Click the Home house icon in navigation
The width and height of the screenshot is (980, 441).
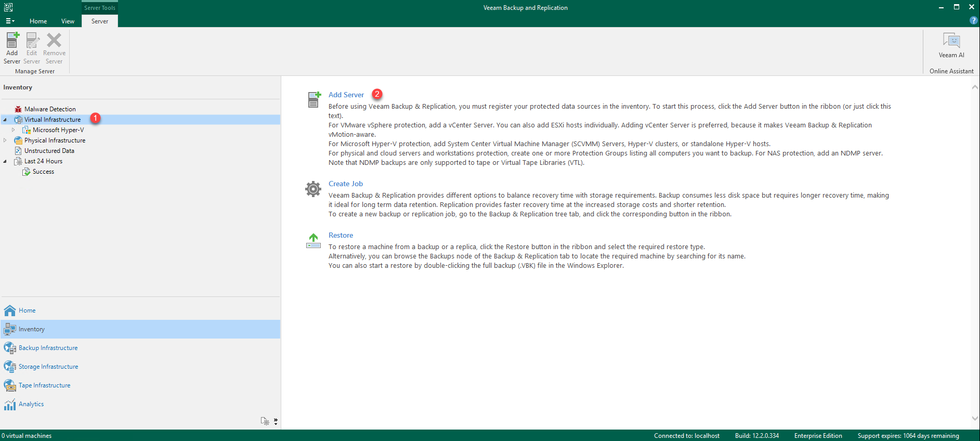[x=10, y=310]
